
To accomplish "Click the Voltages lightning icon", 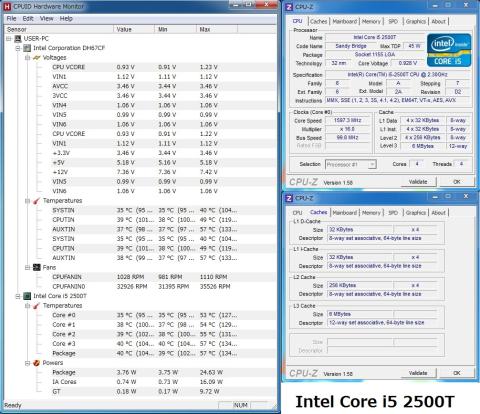I will tap(37, 58).
